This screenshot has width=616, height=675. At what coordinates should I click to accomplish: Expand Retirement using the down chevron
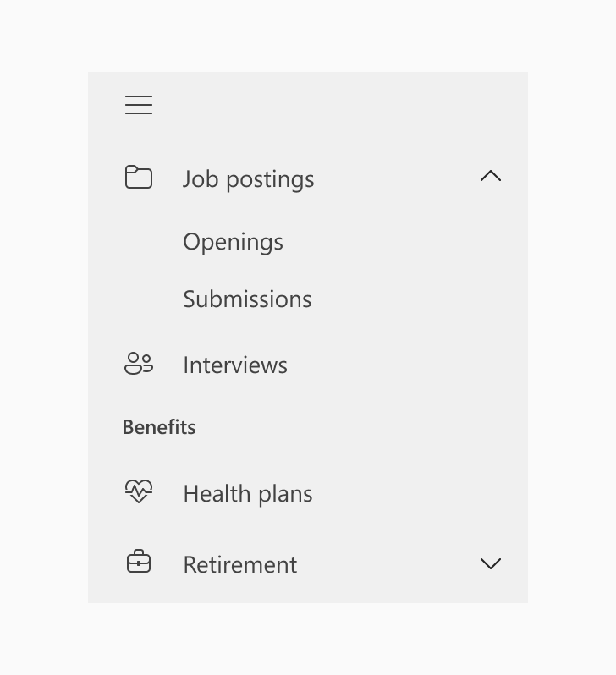coord(491,563)
